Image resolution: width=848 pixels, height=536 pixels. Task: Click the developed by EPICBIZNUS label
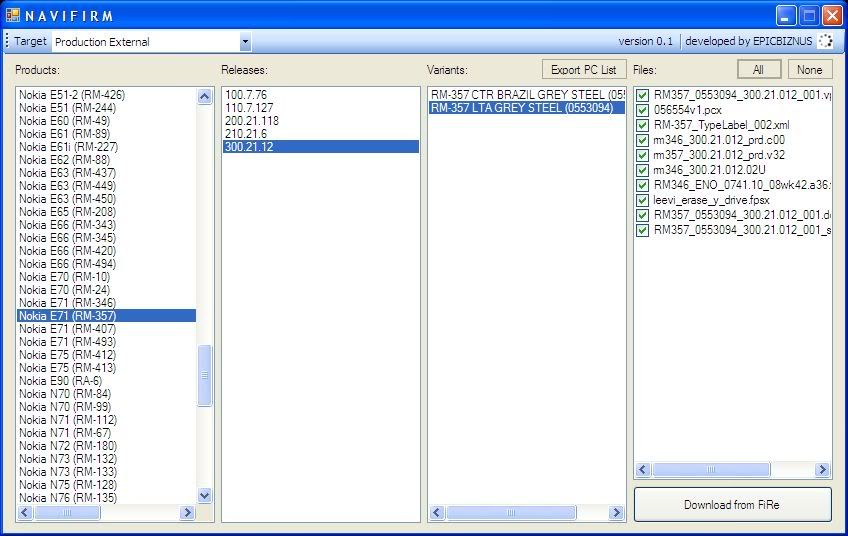[748, 41]
